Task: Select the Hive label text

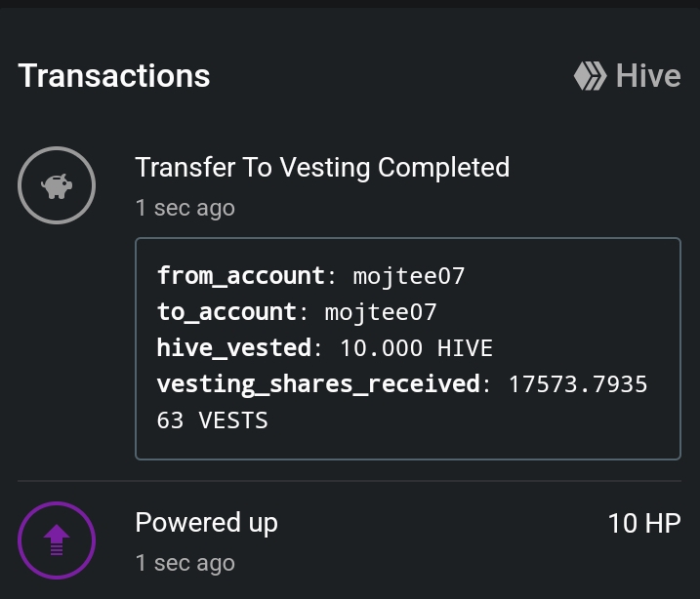Action: point(648,76)
